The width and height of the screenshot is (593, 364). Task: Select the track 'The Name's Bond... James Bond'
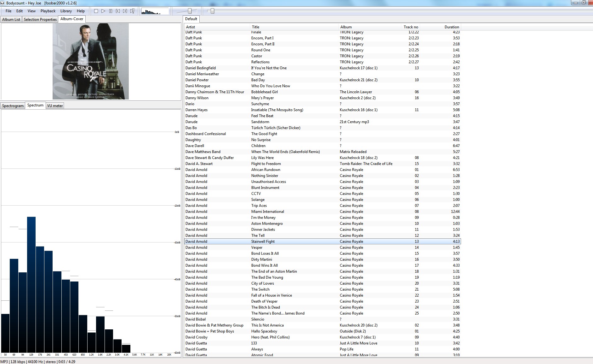(x=322, y=313)
